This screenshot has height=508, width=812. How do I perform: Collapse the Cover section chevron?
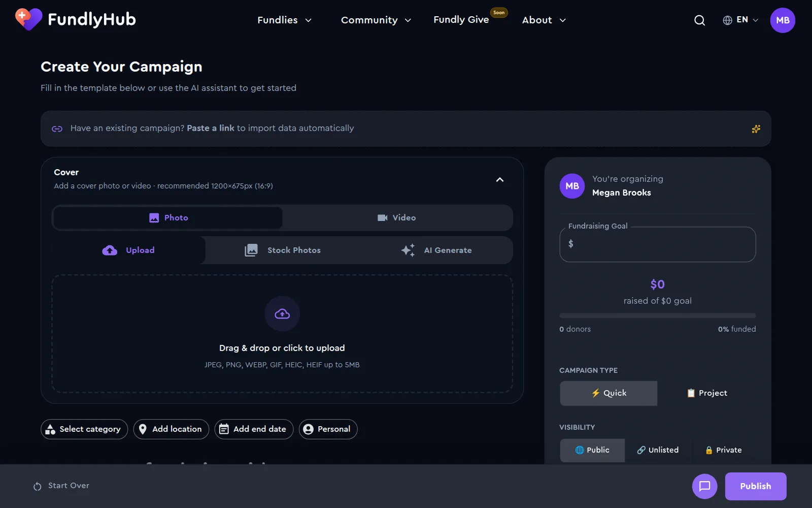click(x=500, y=180)
